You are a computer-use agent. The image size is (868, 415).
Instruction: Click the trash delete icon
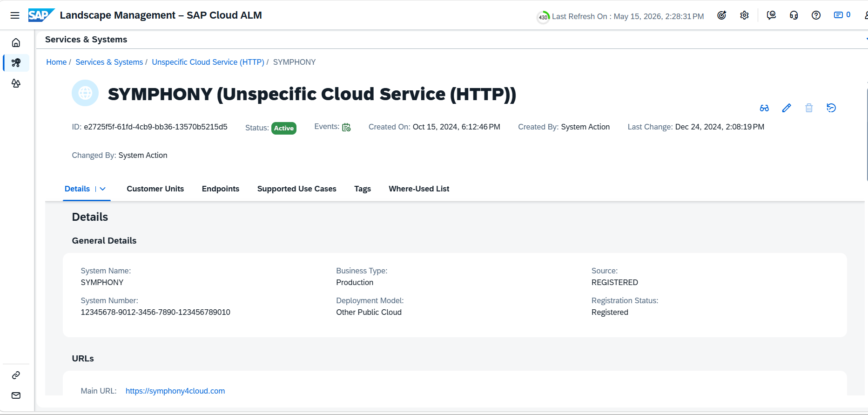809,108
